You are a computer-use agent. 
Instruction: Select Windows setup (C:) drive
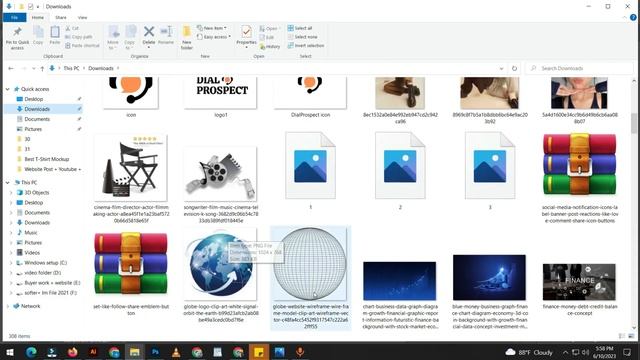45,263
